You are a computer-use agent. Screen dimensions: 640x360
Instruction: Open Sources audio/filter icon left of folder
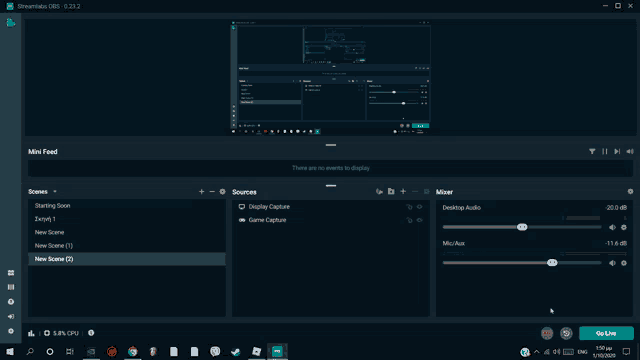tap(379, 191)
